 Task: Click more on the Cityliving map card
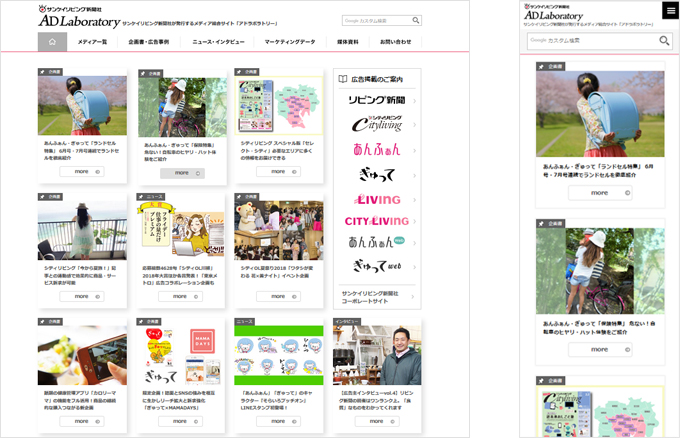point(278,172)
